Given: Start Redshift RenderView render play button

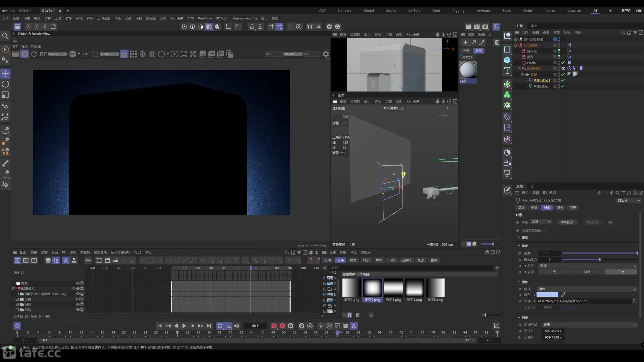Looking at the screenshot, I should (25, 54).
